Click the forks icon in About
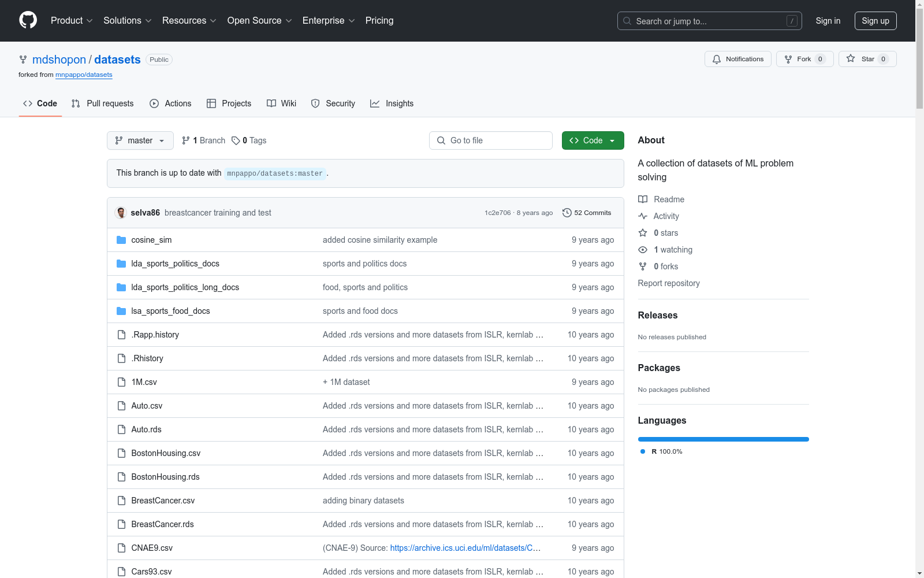924x578 pixels. tap(643, 266)
